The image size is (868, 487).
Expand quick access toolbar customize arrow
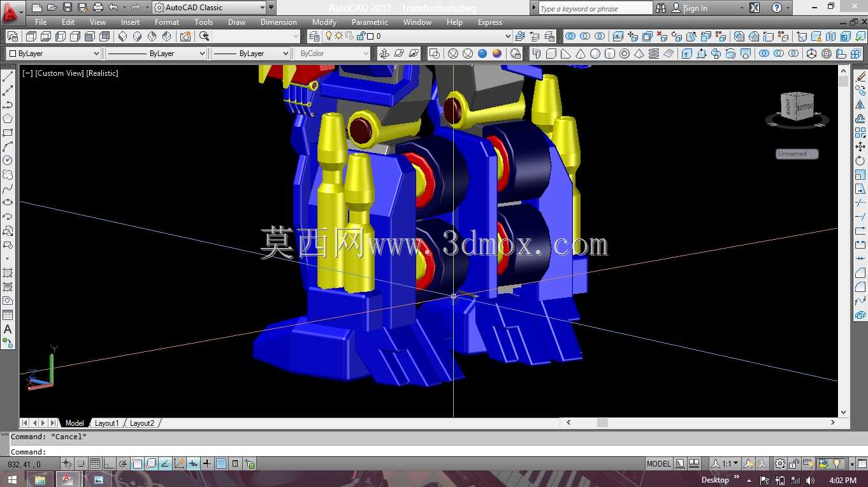coord(271,8)
